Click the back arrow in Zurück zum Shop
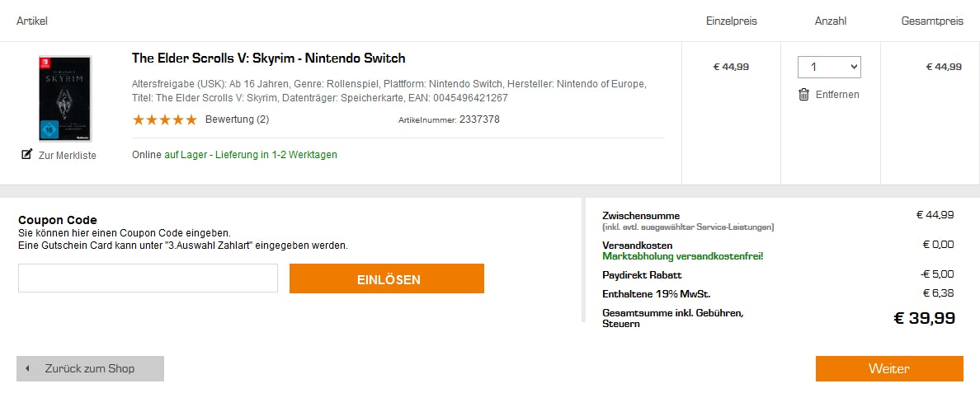Image resolution: width=980 pixels, height=393 pixels. (x=27, y=368)
